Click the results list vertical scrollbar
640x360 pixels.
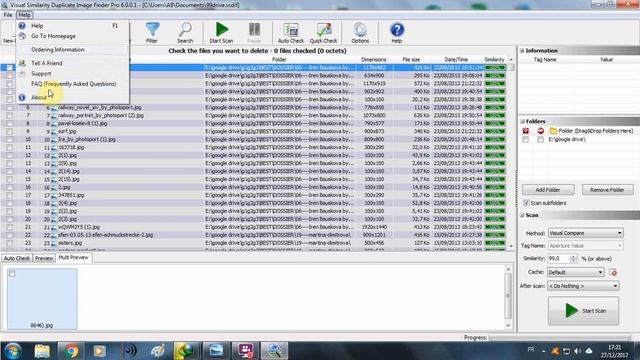[x=511, y=153]
